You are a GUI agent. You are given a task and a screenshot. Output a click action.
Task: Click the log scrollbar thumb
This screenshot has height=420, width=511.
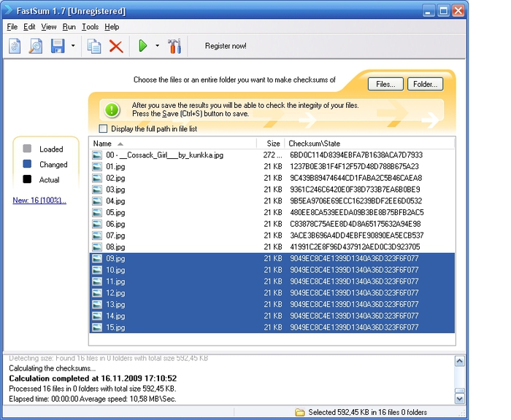tap(460, 391)
